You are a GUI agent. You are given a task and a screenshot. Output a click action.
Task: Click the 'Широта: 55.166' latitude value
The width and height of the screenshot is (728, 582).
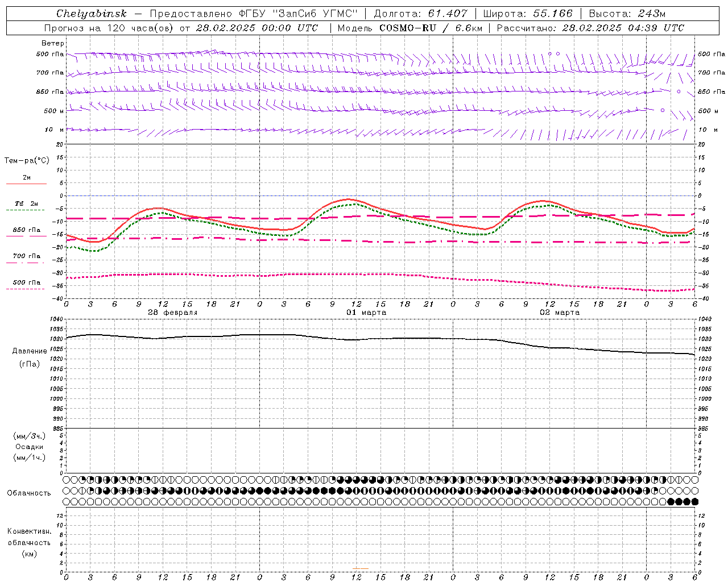click(x=527, y=14)
